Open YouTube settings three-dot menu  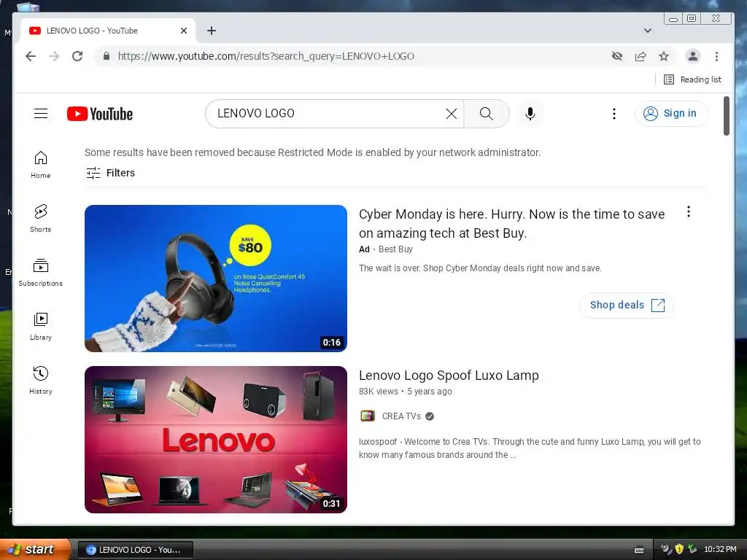click(x=614, y=113)
